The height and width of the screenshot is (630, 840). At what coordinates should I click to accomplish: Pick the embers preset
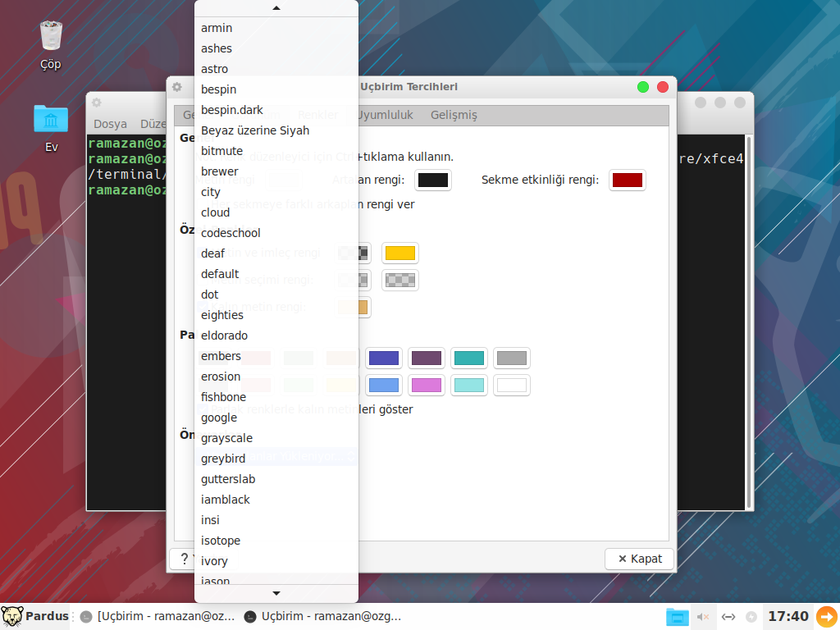(276, 356)
